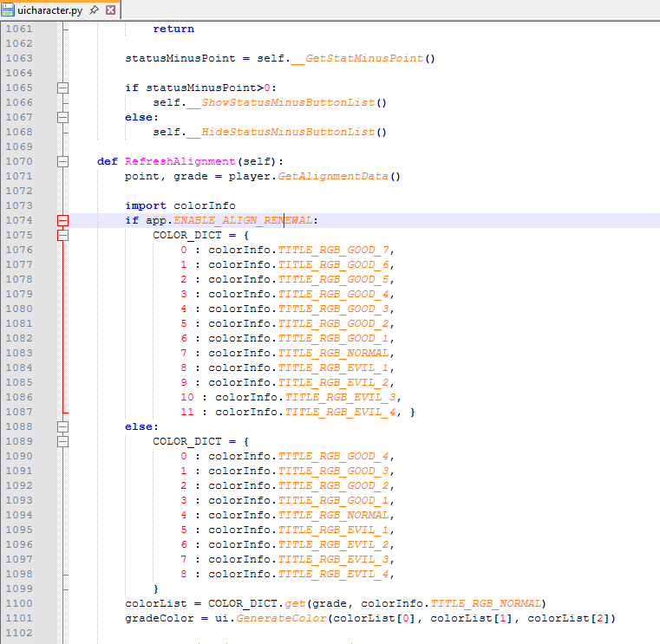Collapse the else block at line 1088

62,426
